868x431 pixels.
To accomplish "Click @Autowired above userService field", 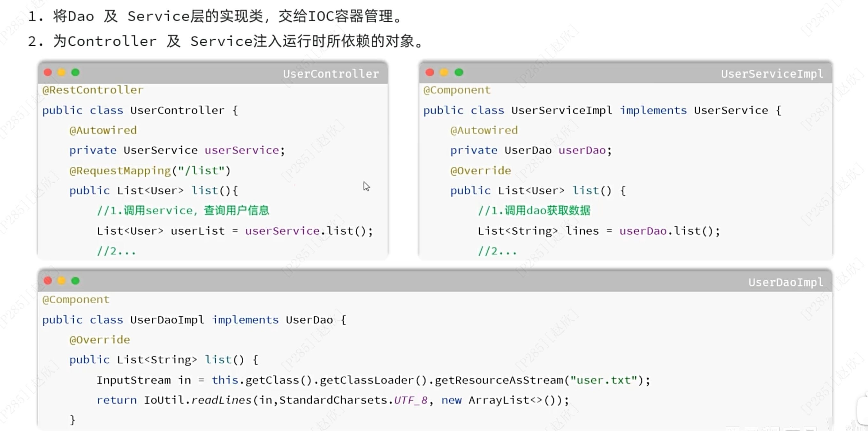I will pyautogui.click(x=103, y=130).
